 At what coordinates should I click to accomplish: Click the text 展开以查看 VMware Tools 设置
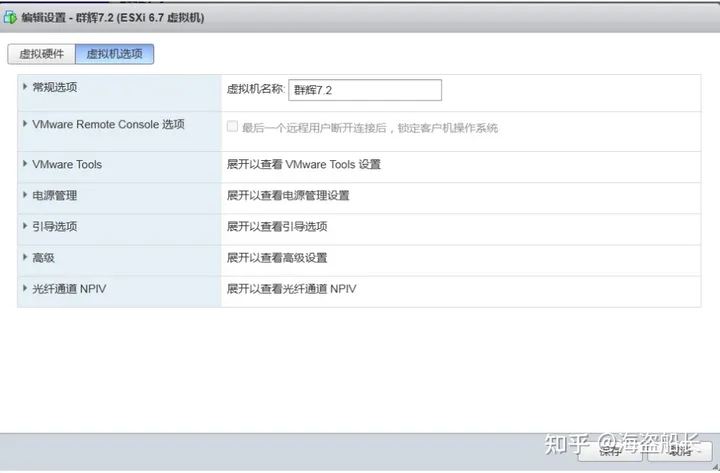pyautogui.click(x=304, y=164)
